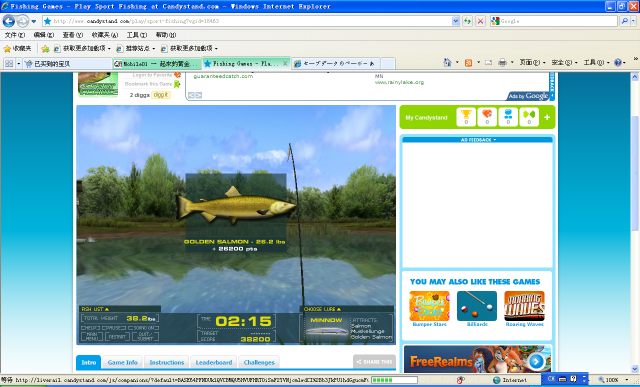Click Login to Favorite heart icon
Screen dimensions: 640x387
pos(177,75)
